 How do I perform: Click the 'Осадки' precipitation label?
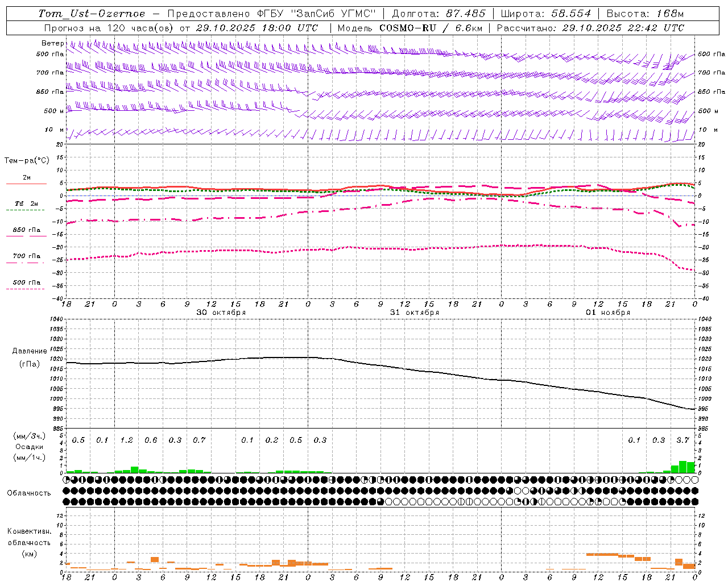[x=30, y=447]
